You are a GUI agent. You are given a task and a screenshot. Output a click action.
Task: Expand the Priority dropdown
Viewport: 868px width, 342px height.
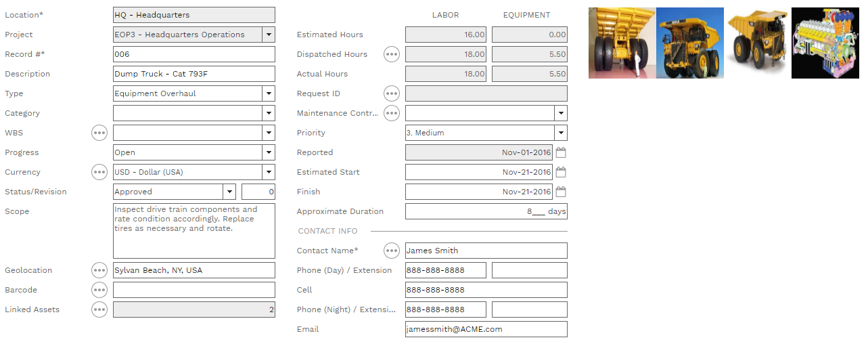tap(561, 133)
